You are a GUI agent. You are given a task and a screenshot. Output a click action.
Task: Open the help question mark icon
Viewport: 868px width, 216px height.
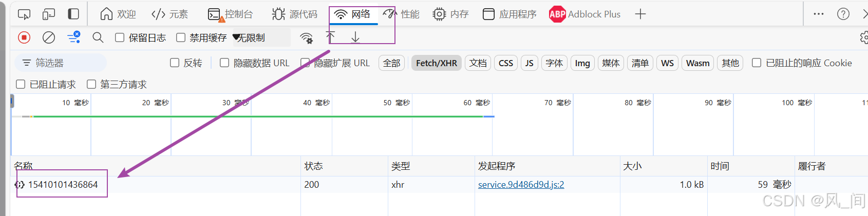point(843,14)
